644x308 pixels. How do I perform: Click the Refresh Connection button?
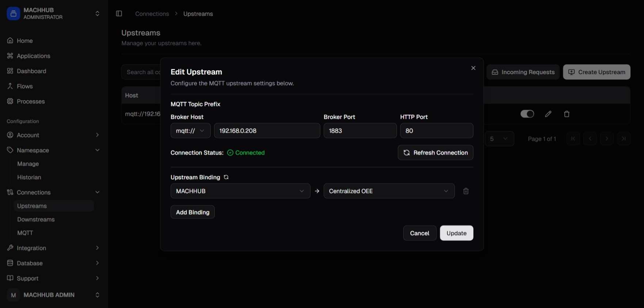point(435,153)
